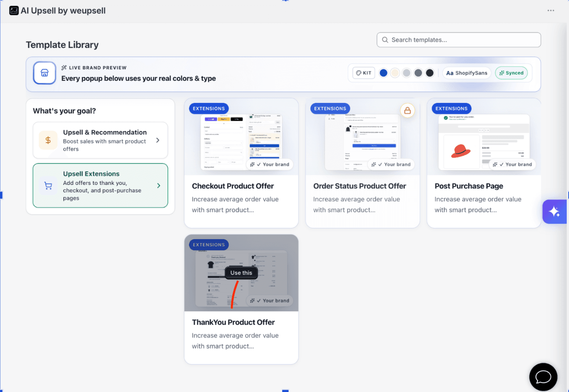Click Extensions badge on Post Purchase Page

451,108
